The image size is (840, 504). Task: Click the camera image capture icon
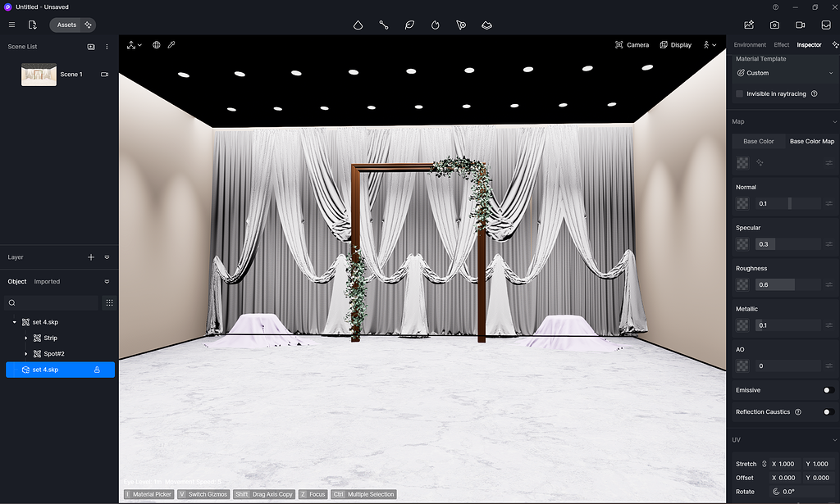click(x=774, y=25)
